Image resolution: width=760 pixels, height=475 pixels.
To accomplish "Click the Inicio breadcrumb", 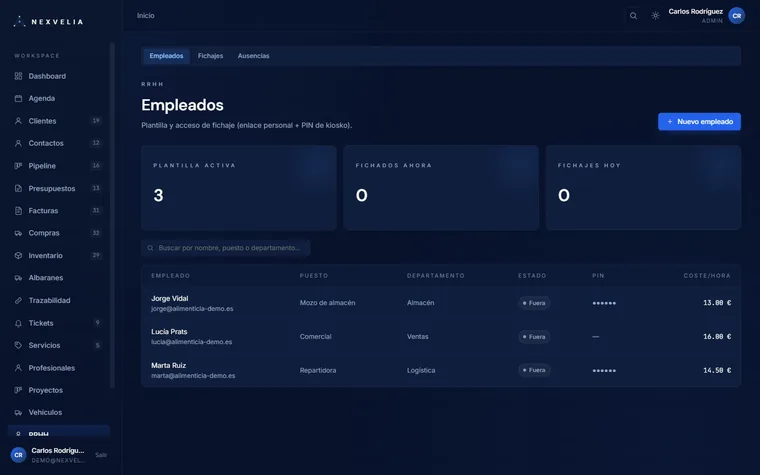I will coord(145,16).
